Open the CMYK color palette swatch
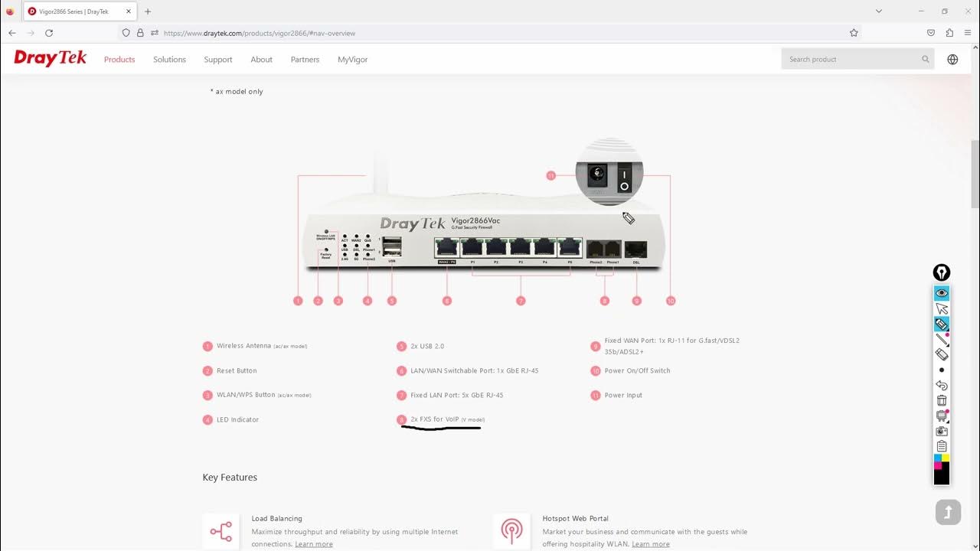The height and width of the screenshot is (551, 980). coord(942,461)
